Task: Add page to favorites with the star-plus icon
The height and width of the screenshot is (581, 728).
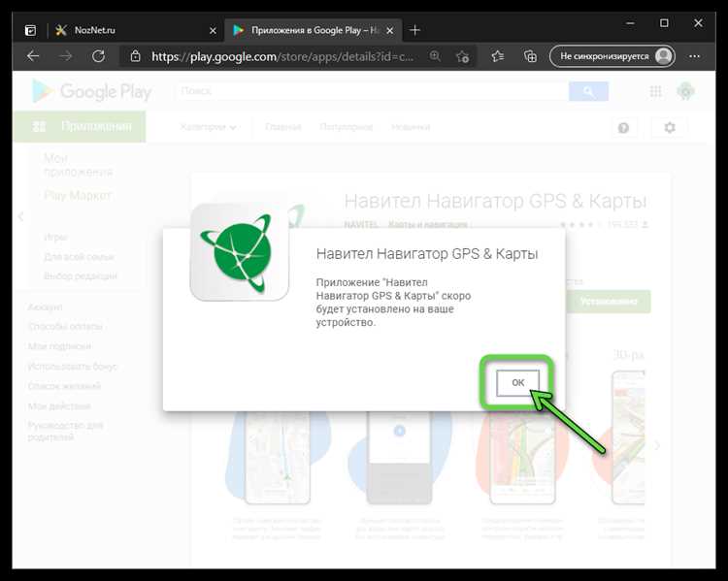Action: [x=463, y=56]
